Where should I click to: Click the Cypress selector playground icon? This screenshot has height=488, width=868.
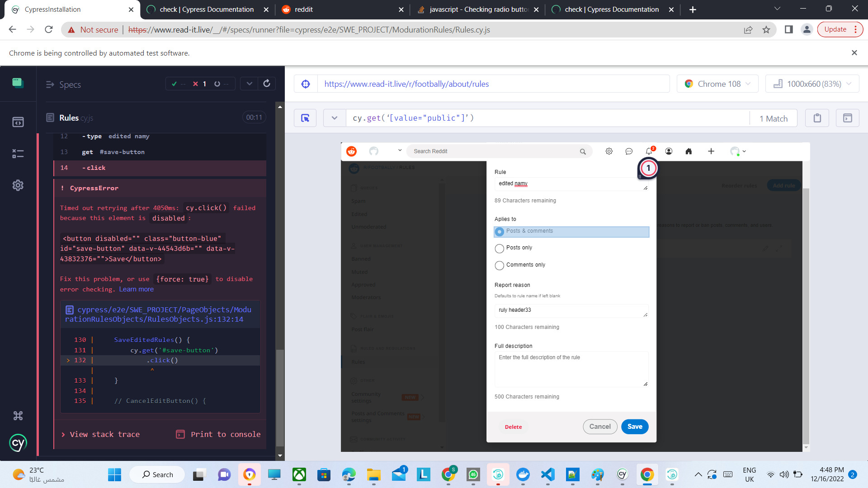pyautogui.click(x=305, y=118)
